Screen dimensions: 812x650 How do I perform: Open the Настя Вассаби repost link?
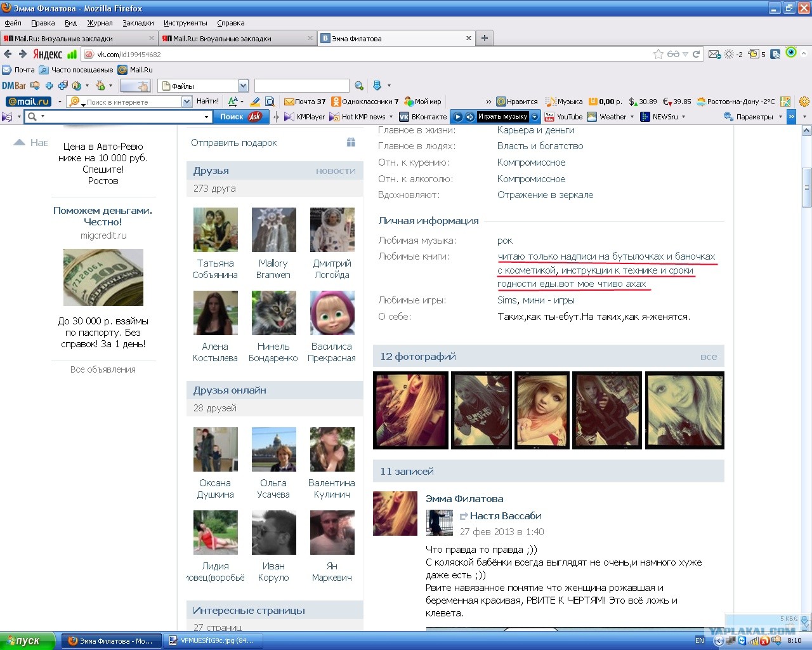point(506,516)
